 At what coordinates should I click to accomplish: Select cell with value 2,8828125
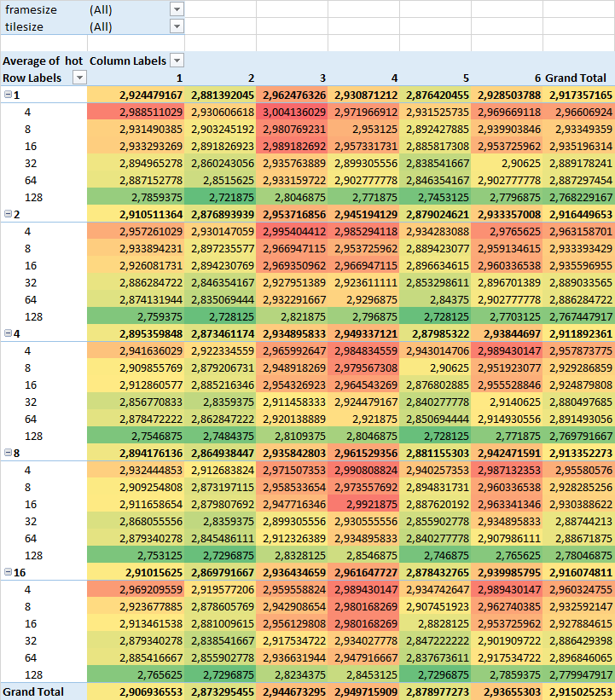pyautogui.click(x=436, y=623)
